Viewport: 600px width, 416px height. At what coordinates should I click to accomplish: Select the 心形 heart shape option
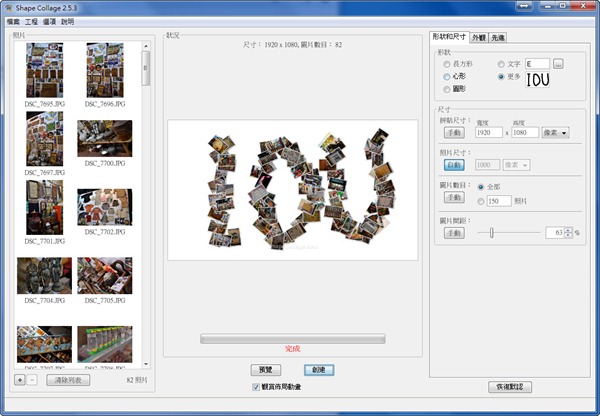point(447,76)
